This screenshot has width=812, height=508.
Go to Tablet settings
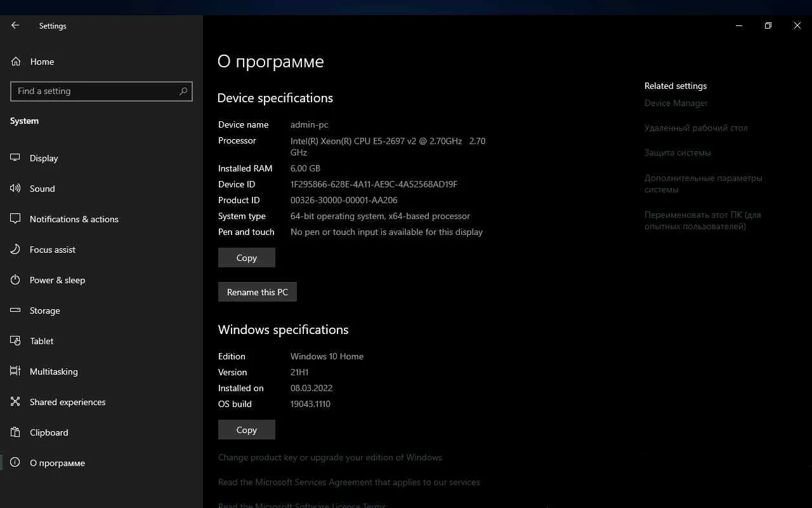[42, 341]
